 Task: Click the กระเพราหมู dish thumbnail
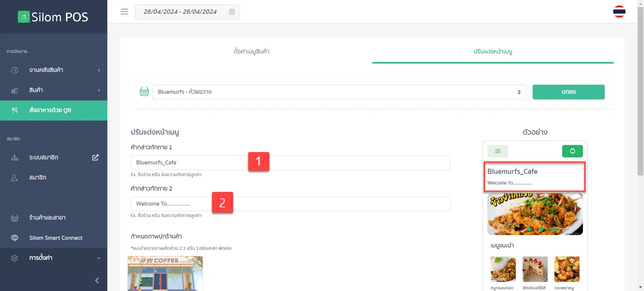pyautogui.click(x=567, y=269)
